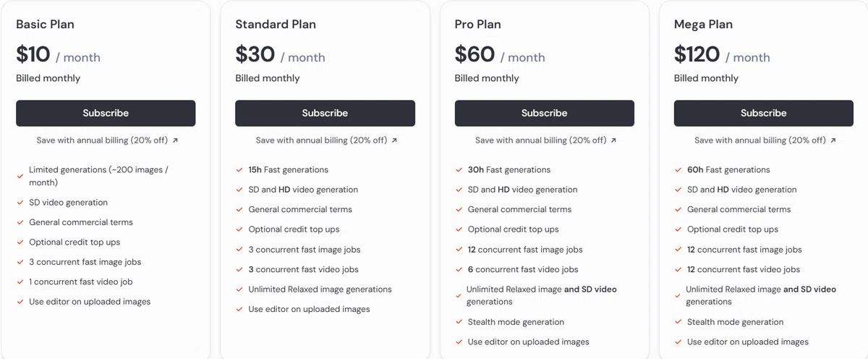Click arrow icon beside Mega annual billing
This screenshot has width=868, height=359.
[833, 140]
